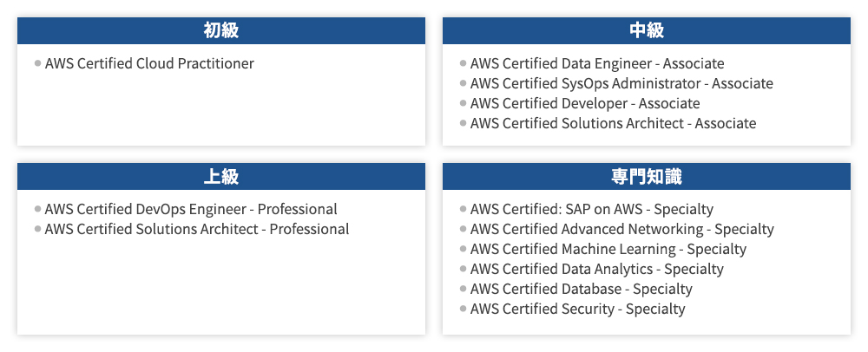Viewport: 868px width, 352px height.
Task: Select AWS Certified Data Engineer - Associate
Action: [x=597, y=63]
